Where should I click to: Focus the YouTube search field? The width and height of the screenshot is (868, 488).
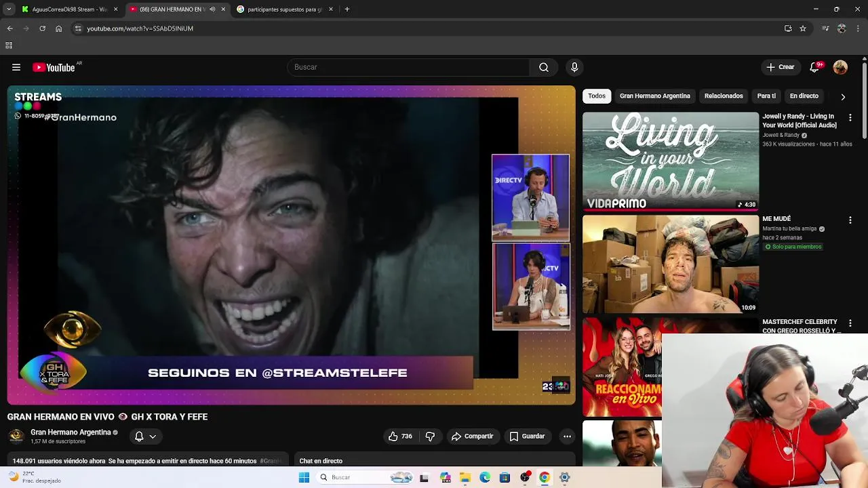pyautogui.click(x=409, y=67)
